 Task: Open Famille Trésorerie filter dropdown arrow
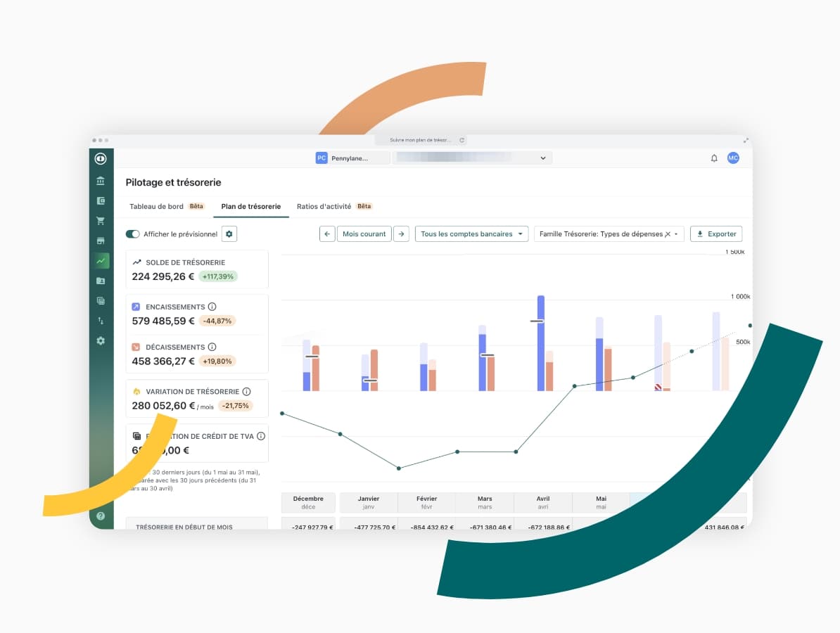(676, 234)
